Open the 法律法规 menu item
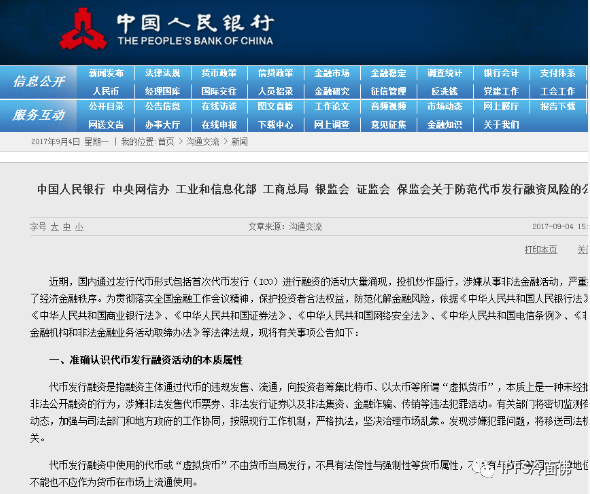The width and height of the screenshot is (590, 494). click(x=163, y=73)
